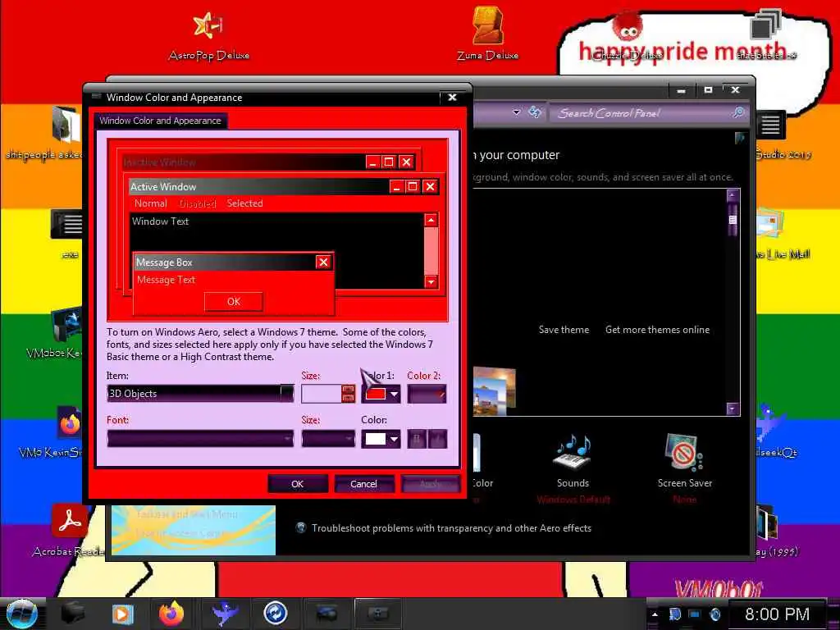Decrease item Size with spinner down arrow
The width and height of the screenshot is (840, 630).
coord(348,398)
